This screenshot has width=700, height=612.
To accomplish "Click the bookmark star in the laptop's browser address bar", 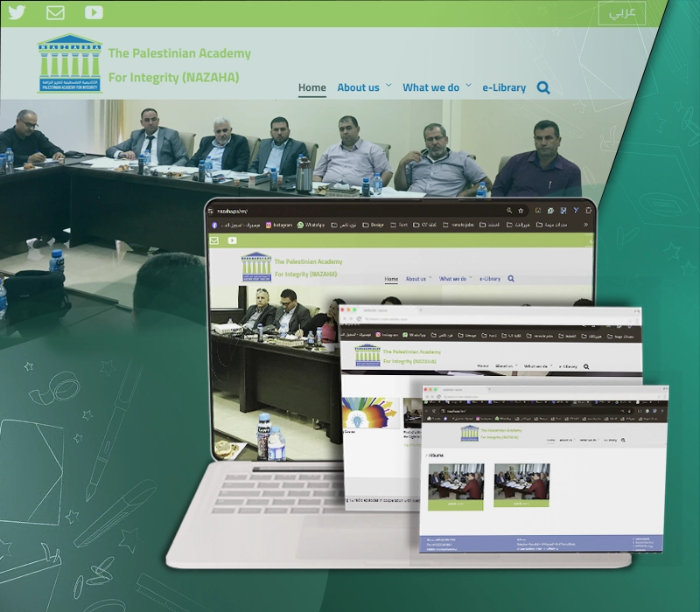I will [x=521, y=211].
